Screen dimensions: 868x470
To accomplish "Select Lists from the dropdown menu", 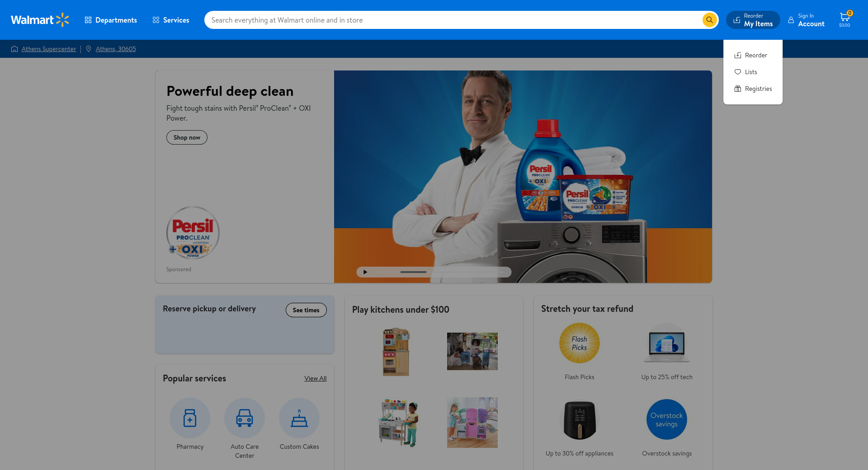I will tap(746, 72).
